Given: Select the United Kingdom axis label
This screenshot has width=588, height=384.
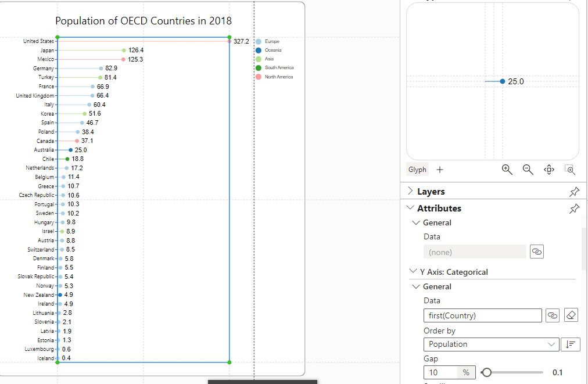Looking at the screenshot, I should coord(35,96).
